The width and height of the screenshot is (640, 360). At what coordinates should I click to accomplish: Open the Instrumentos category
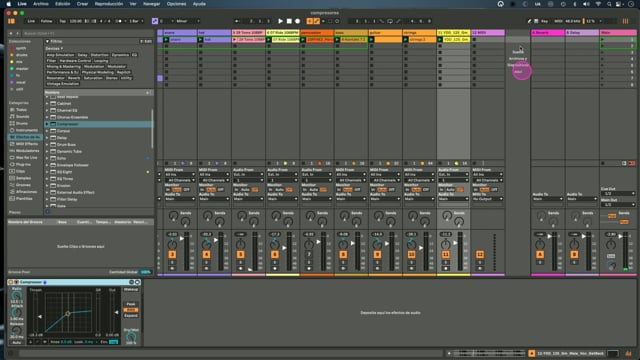[26, 130]
